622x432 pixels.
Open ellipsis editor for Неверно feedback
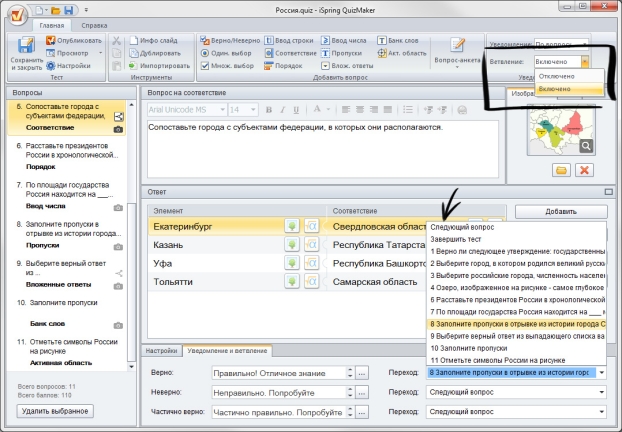[362, 392]
